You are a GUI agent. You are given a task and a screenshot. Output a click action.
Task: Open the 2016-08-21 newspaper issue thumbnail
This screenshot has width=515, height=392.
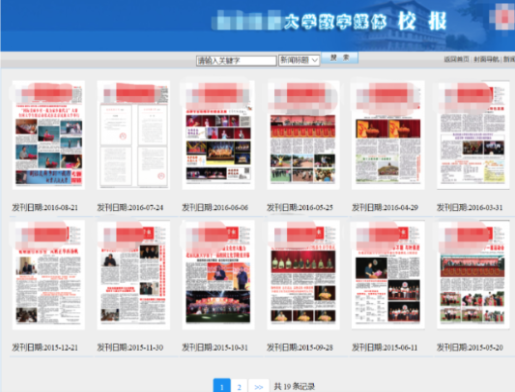pyautogui.click(x=48, y=135)
